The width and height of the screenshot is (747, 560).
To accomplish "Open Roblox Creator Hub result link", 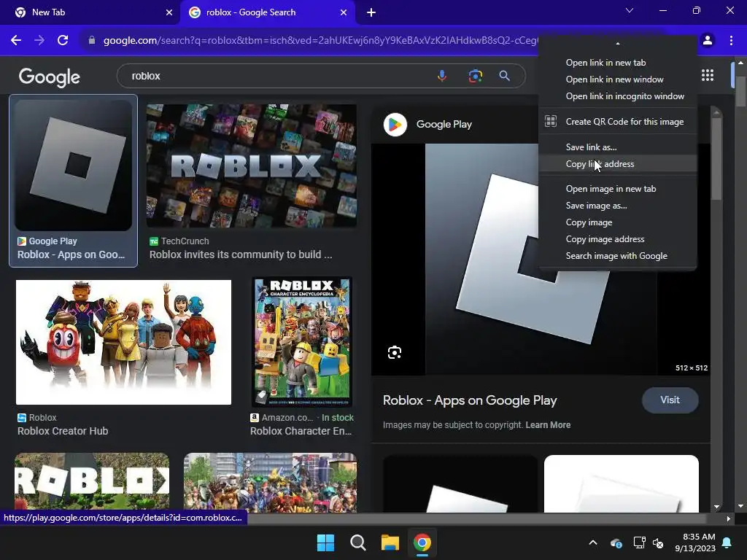I will (x=63, y=431).
